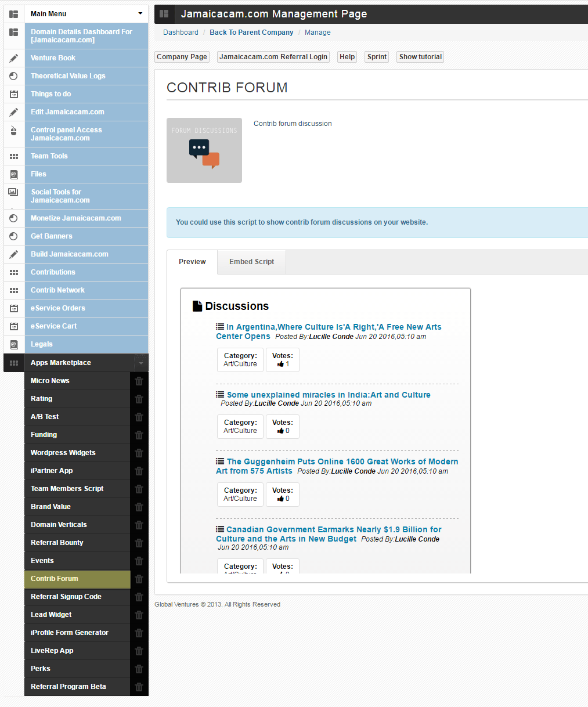Open Edit Jamaicacam.com menu item
The height and width of the screenshot is (707, 588).
[x=86, y=112]
